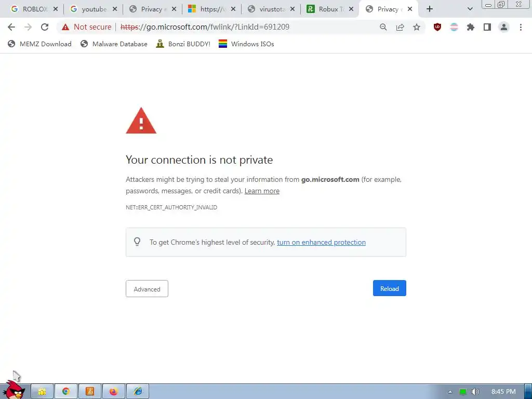This screenshot has height=399, width=532.
Task: Open Chrome three-dot menu
Action: tap(521, 27)
